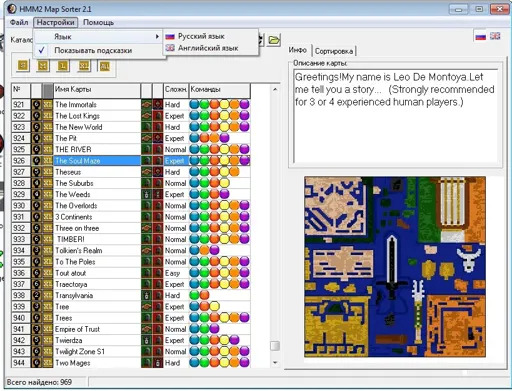
Task: Open the Настройки menu
Action: [55, 22]
